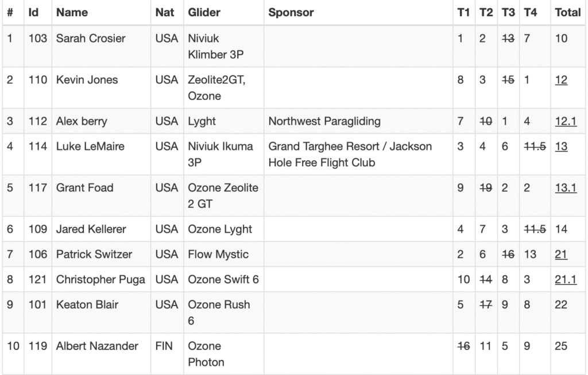This screenshot has width=588, height=375.
Task: Open Grant Foad's total 13.1 link
Action: [x=566, y=188]
